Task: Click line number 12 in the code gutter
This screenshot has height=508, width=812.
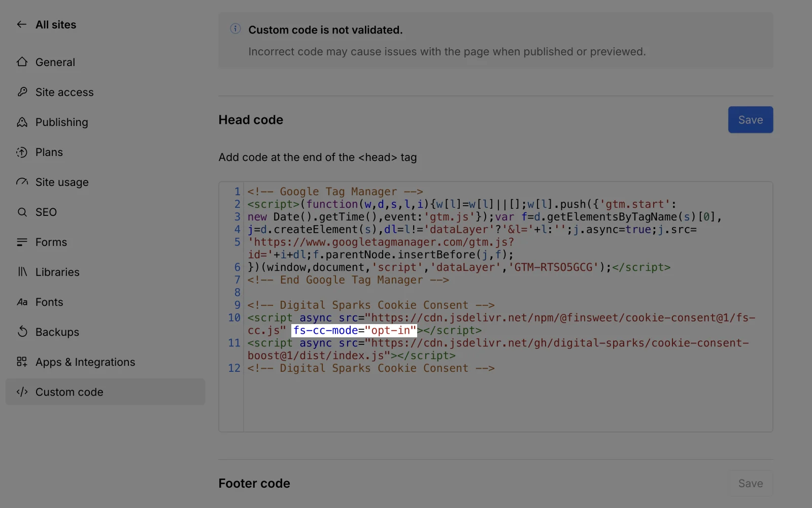Action: click(x=234, y=368)
